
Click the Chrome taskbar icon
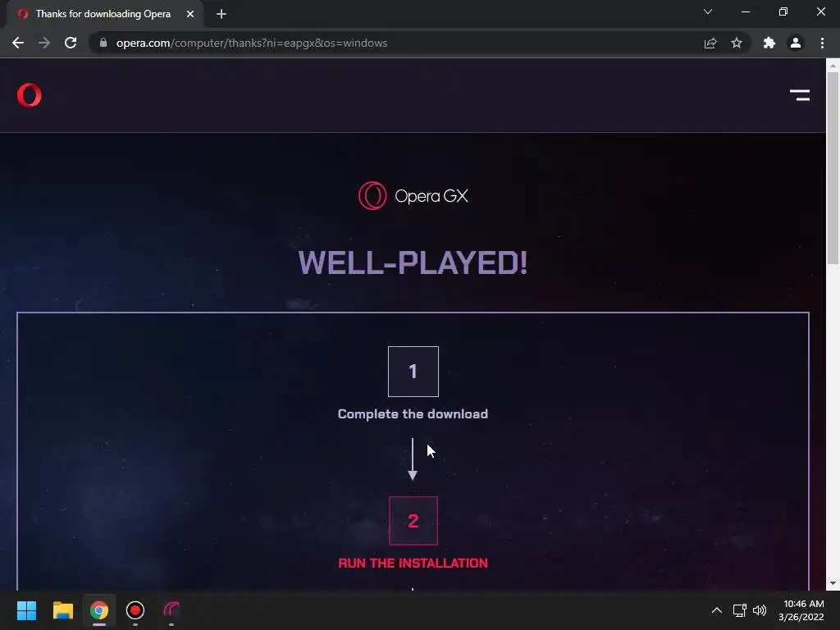point(99,610)
